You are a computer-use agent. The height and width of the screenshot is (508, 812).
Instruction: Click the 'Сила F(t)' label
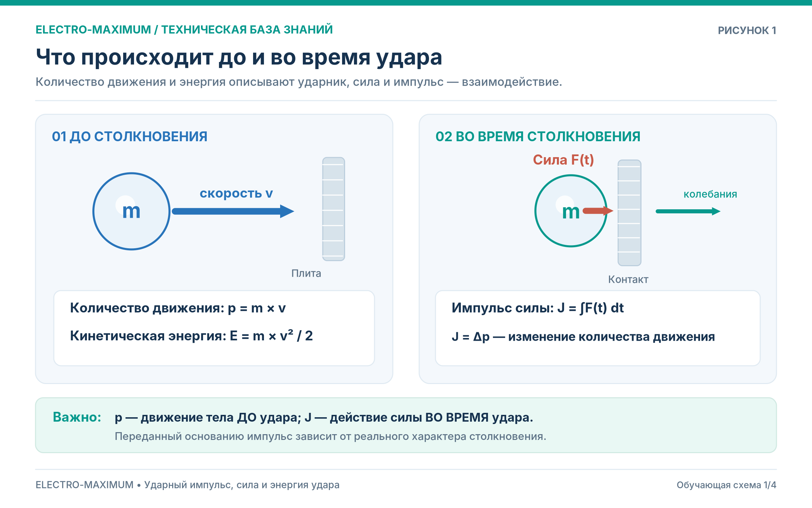click(563, 160)
